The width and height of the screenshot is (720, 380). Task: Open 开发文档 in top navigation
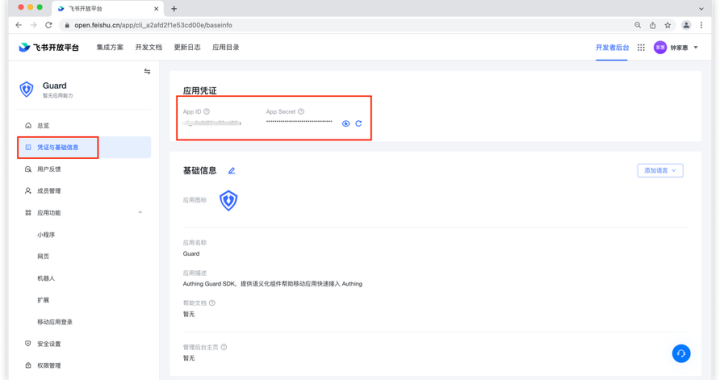click(x=148, y=47)
